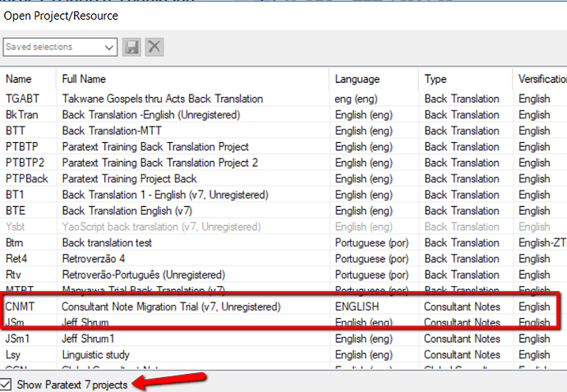Select the BT1 project name
Image resolution: width=567 pixels, height=392 pixels.
click(x=15, y=195)
